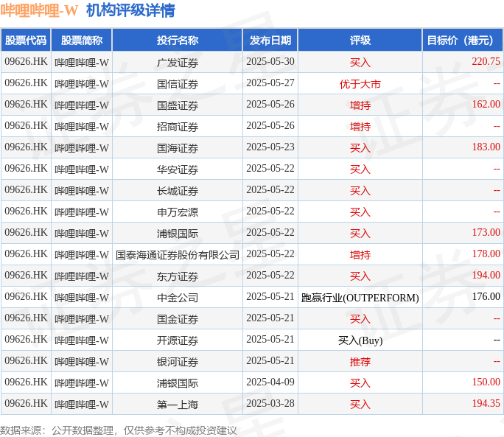The height and width of the screenshot is (437, 504).
Task: Click the 银河证券 cell
Action: coord(178,362)
